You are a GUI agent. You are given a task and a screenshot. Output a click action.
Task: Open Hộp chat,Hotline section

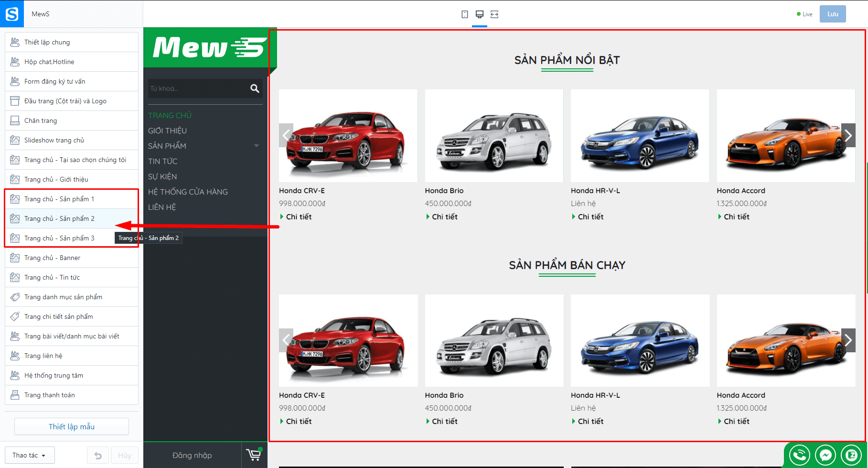click(72, 62)
